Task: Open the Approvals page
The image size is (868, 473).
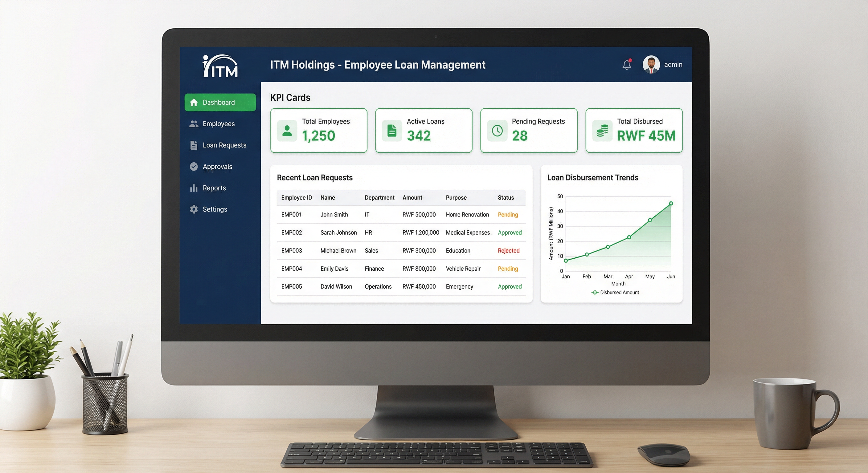Action: click(x=217, y=167)
